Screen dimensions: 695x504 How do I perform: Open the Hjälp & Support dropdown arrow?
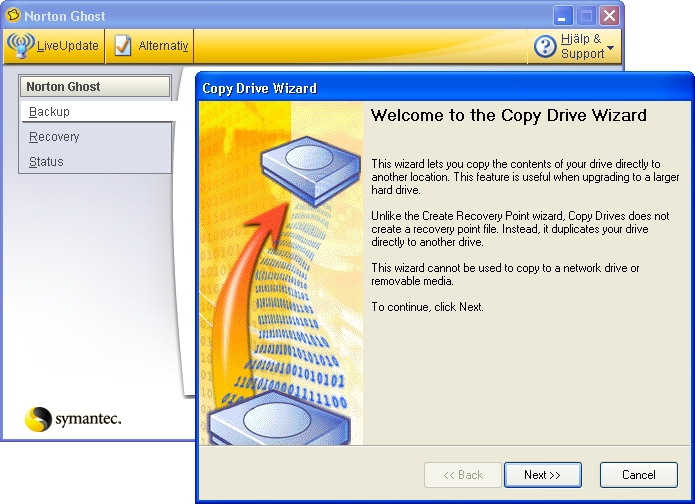(x=610, y=47)
